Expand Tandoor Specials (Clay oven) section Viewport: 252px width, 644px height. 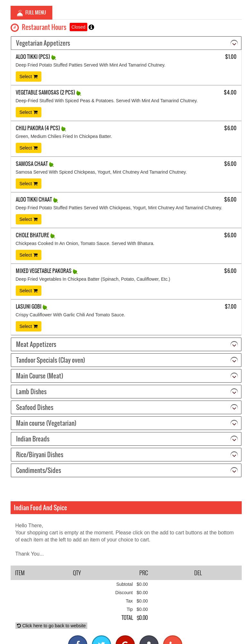click(234, 360)
